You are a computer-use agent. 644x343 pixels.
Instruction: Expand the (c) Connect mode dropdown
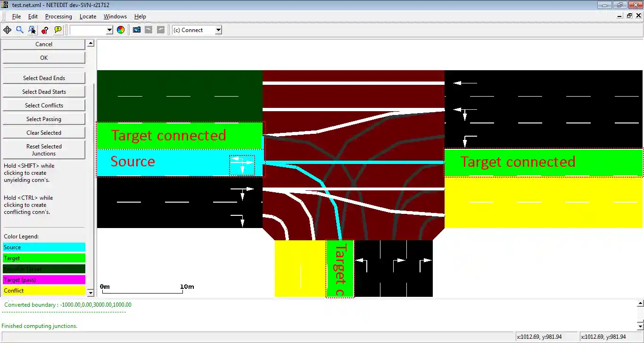(x=218, y=30)
